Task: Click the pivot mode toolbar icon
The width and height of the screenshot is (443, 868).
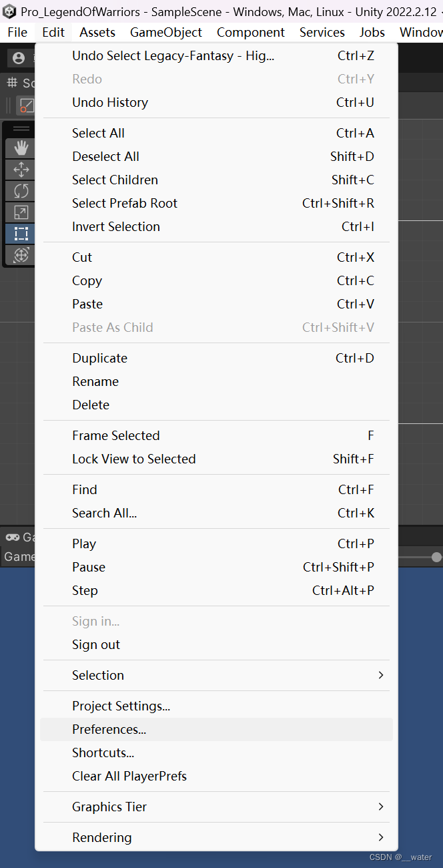Action: click(26, 105)
